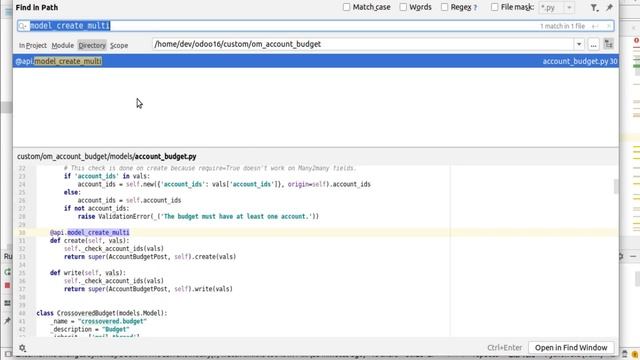
Task: Select the @api.model_create_multi result row
Action: pos(316,61)
